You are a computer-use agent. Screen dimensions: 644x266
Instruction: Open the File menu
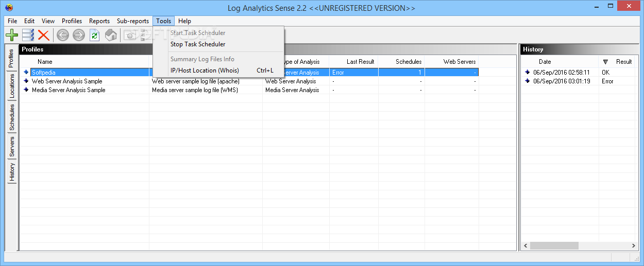(x=12, y=21)
